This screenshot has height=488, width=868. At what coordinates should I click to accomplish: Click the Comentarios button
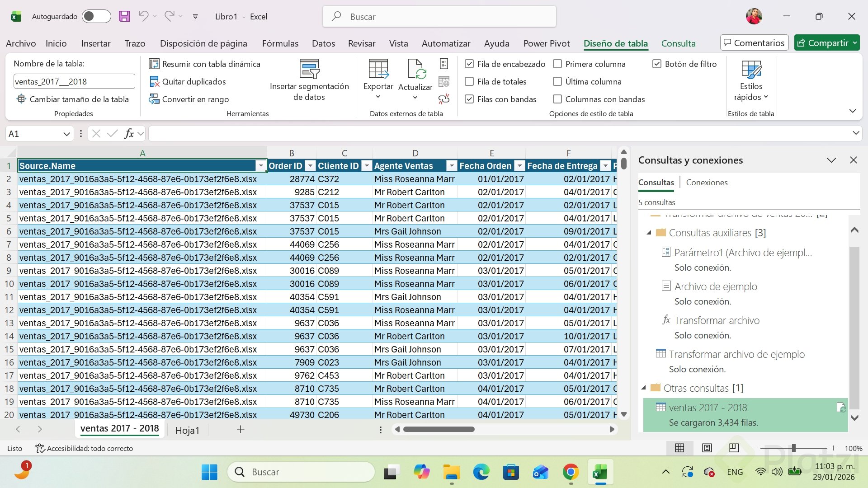tap(754, 43)
